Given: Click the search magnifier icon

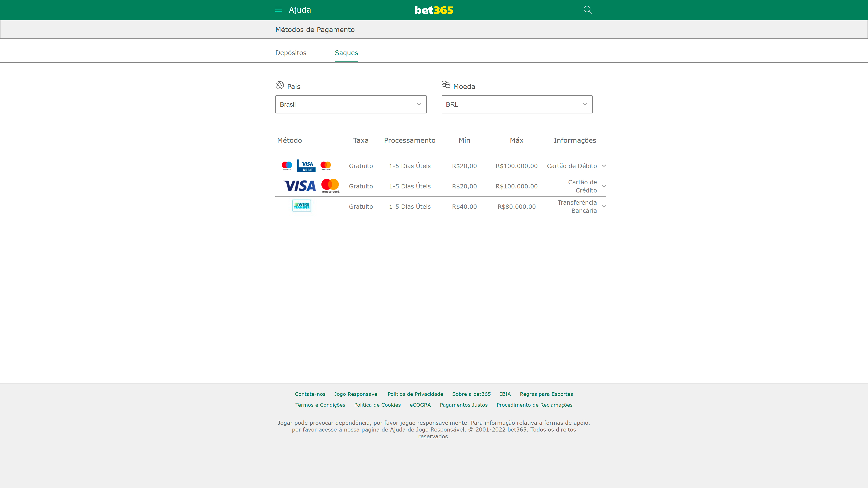Looking at the screenshot, I should tap(587, 10).
